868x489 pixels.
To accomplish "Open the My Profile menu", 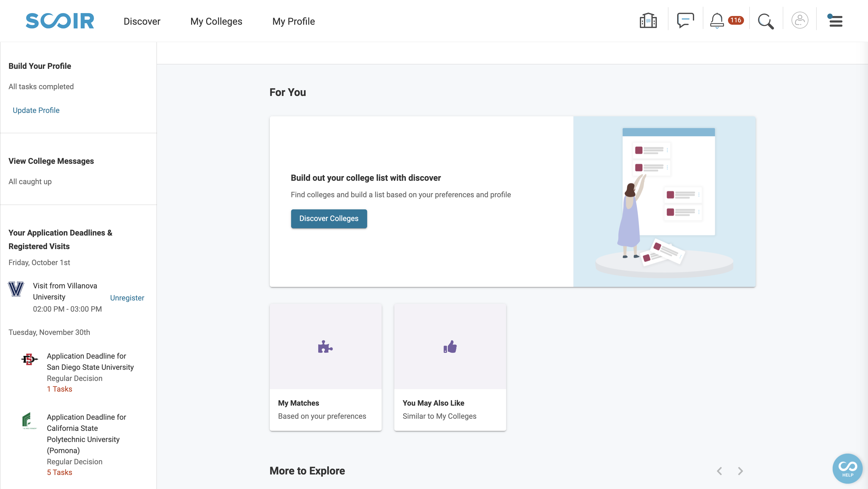I will 294,21.
